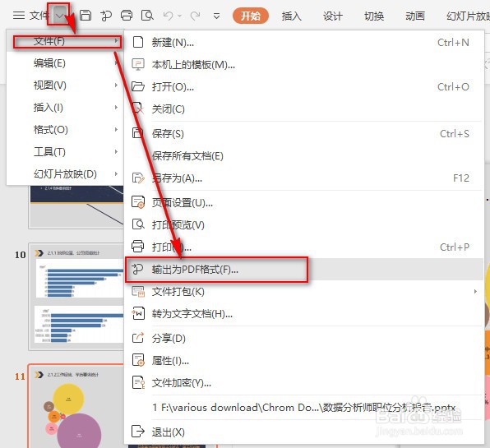Open the customize quick access dropdown

[x=216, y=16]
